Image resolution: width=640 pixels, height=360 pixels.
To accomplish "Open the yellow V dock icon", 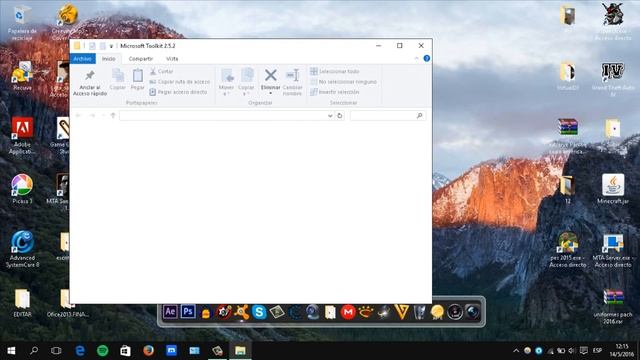I will click(x=402, y=312).
